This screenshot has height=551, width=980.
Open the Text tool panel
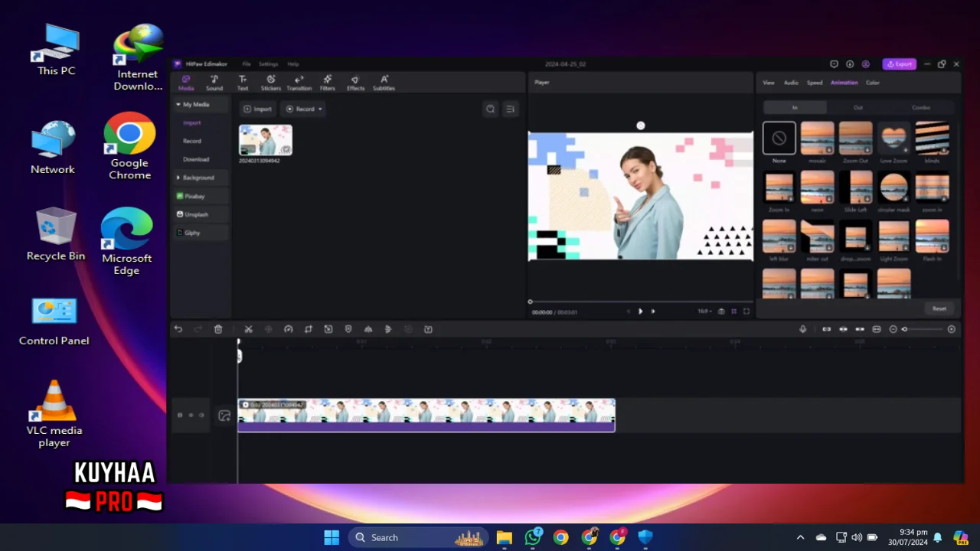click(243, 83)
